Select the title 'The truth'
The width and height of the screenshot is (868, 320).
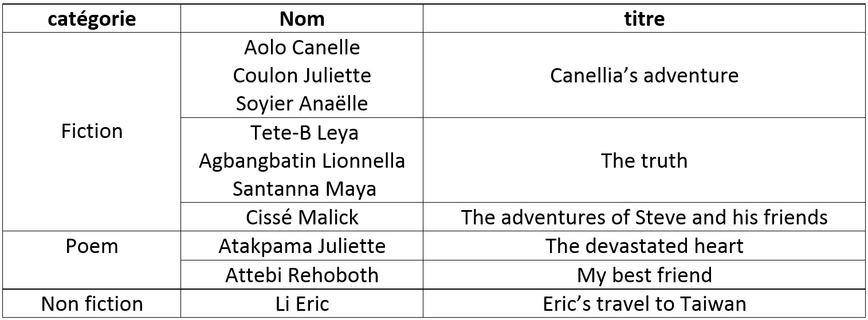644,160
